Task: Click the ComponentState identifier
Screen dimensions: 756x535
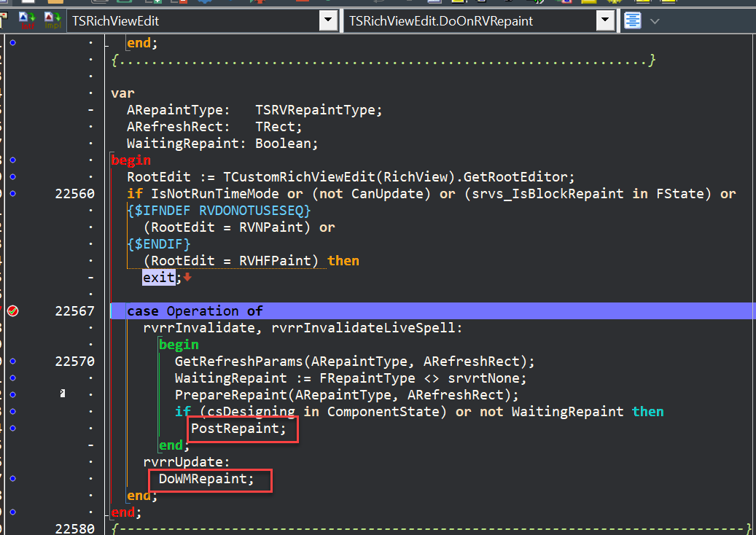Action: pyautogui.click(x=383, y=412)
